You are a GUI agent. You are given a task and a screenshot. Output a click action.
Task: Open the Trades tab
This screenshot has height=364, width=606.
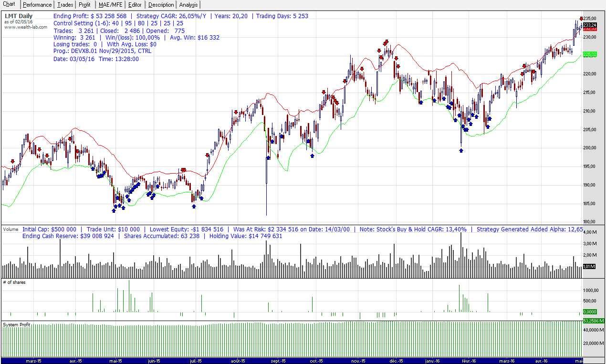[65, 5]
